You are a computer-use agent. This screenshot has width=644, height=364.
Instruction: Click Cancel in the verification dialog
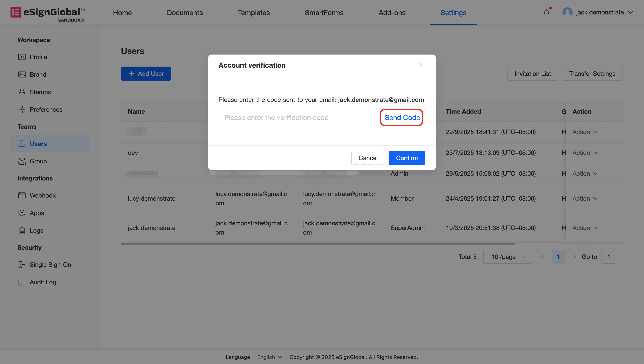368,158
